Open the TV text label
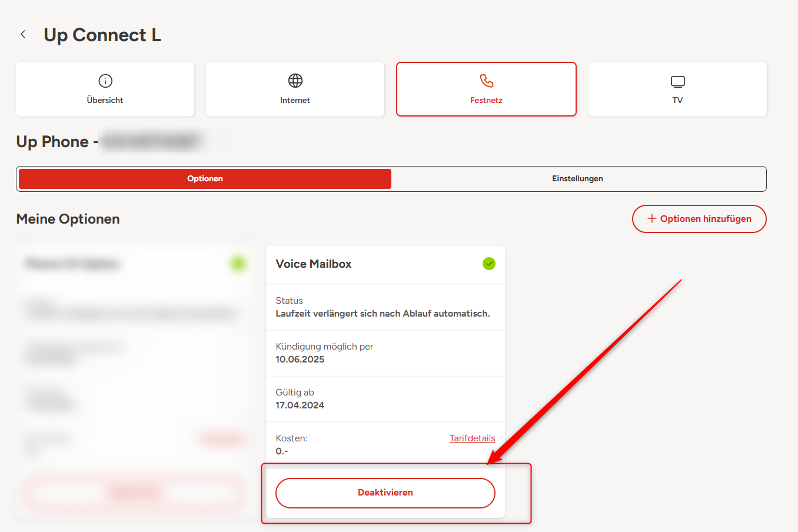This screenshot has height=532, width=798. (x=677, y=101)
